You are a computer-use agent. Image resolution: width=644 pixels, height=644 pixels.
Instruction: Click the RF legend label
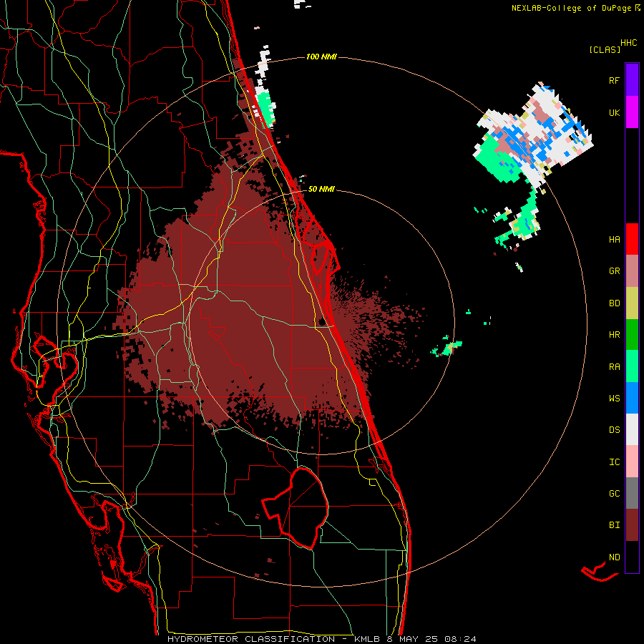point(614,80)
